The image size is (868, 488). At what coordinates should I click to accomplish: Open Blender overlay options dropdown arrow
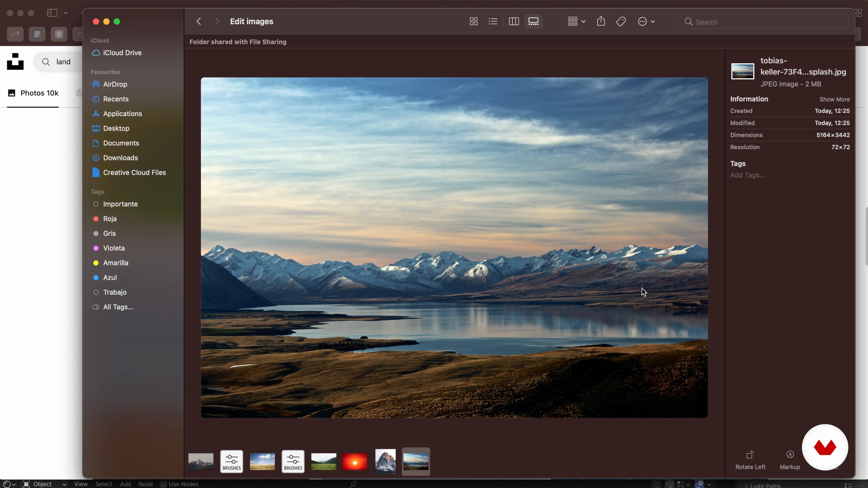click(709, 484)
